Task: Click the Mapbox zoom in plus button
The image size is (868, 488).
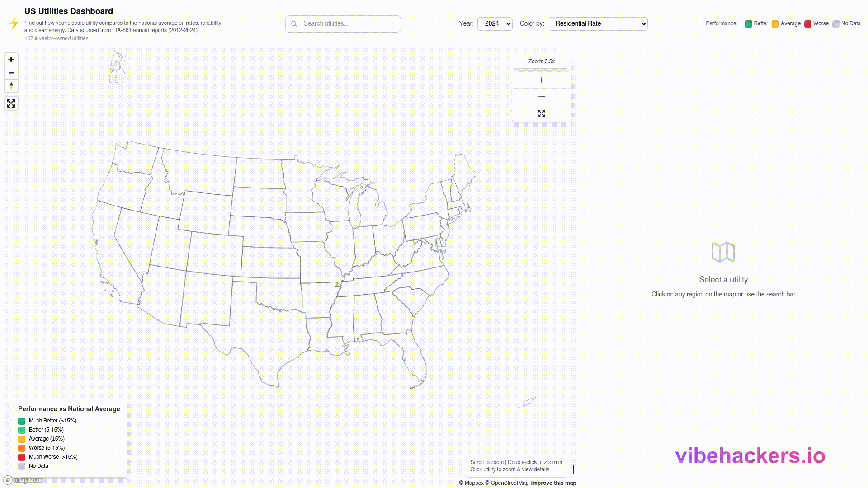Action: point(11,60)
